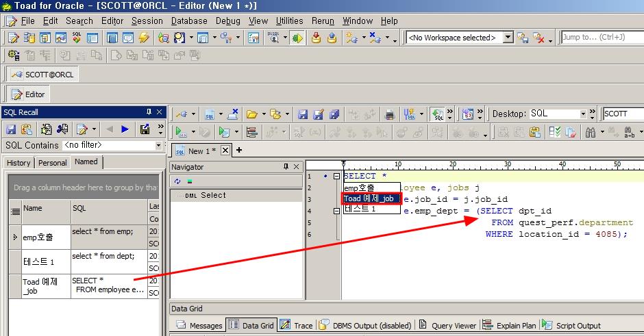Open the SQL Contains filter dropdown
Image resolution: width=644 pixels, height=336 pixels.
(x=158, y=145)
